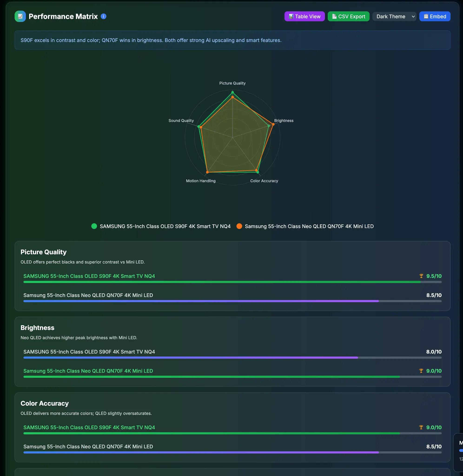Image resolution: width=463 pixels, height=476 pixels.
Task: Click the green legend color dot
Action: [94, 226]
